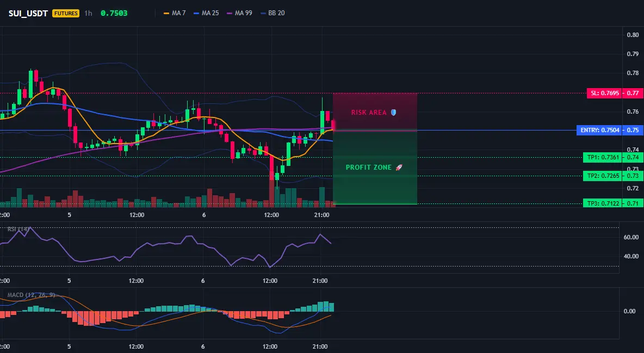Viewport: 644px width, 353px height.
Task: Click the FUTURES badge
Action: (x=66, y=13)
